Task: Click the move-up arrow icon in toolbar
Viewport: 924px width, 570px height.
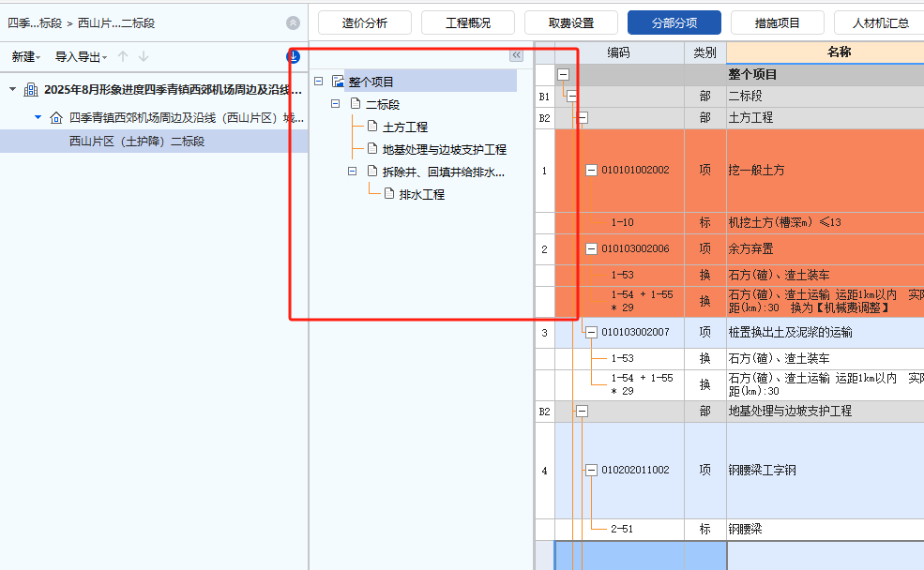Action: [121, 56]
